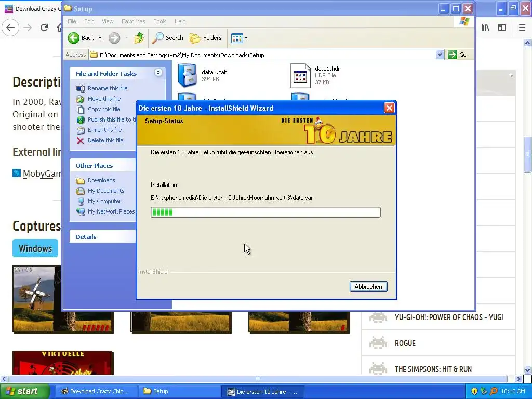Expand the Address bar dropdown

pos(440,55)
